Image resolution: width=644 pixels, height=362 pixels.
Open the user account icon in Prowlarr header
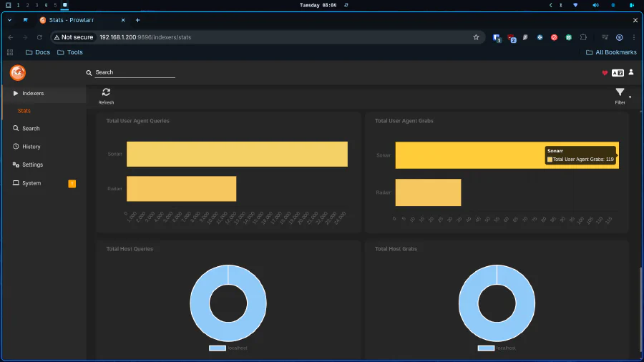point(630,72)
